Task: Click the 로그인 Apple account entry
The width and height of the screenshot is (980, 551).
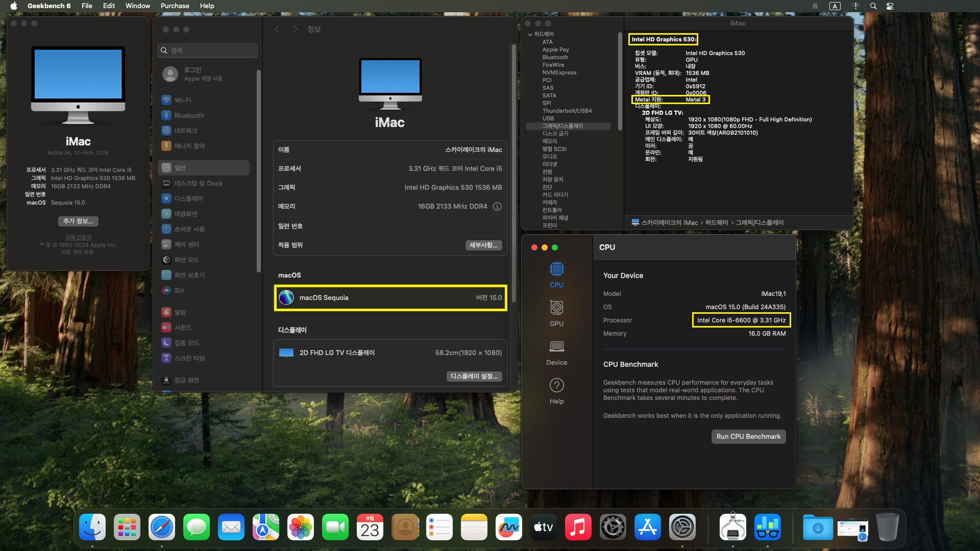Action: point(204,74)
